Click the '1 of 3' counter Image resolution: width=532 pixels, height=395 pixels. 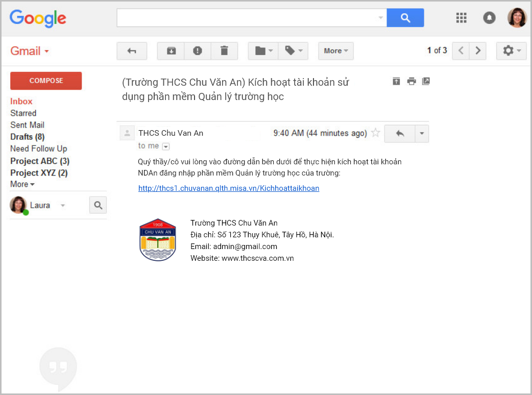click(437, 51)
